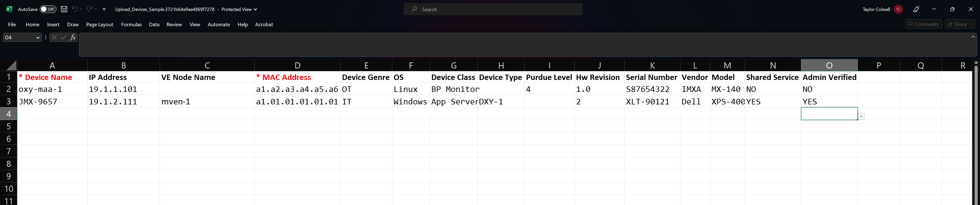Screen dimensions: 980x205
Task: Open the File menu
Action: pos(12,24)
